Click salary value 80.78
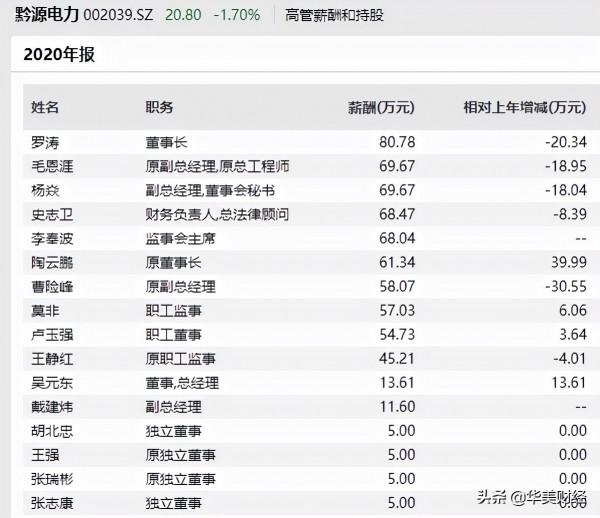 pos(397,142)
